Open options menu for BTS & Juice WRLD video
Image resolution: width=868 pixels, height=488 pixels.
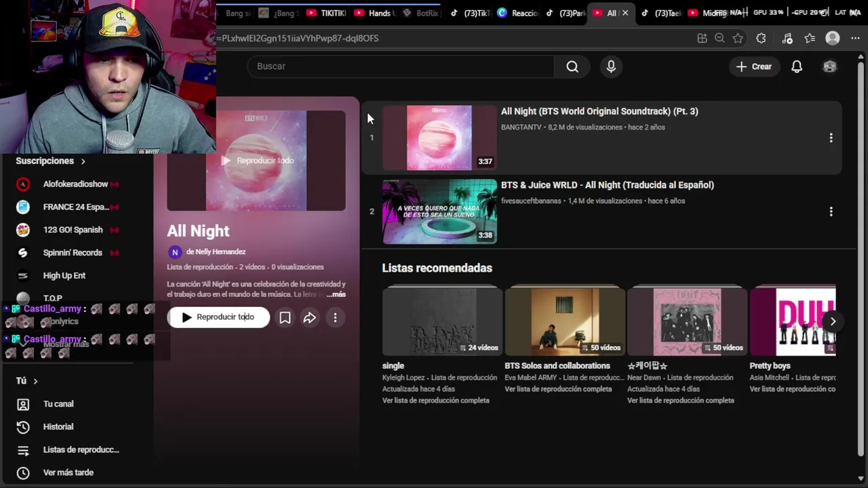pos(831,211)
